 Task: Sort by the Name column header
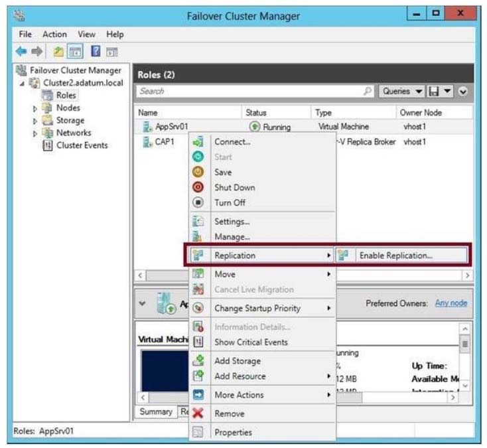pos(188,112)
